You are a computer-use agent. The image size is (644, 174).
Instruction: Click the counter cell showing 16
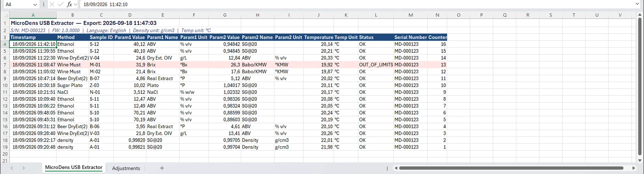[437, 44]
